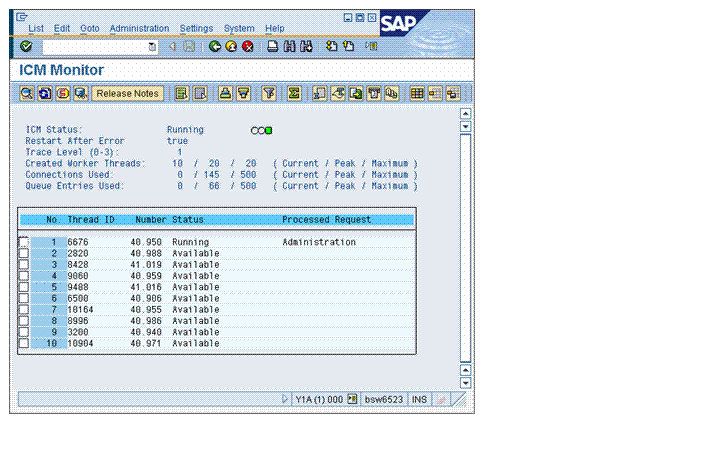Click the top scroll-up arrow
The height and width of the screenshot is (455, 720).
point(465,113)
